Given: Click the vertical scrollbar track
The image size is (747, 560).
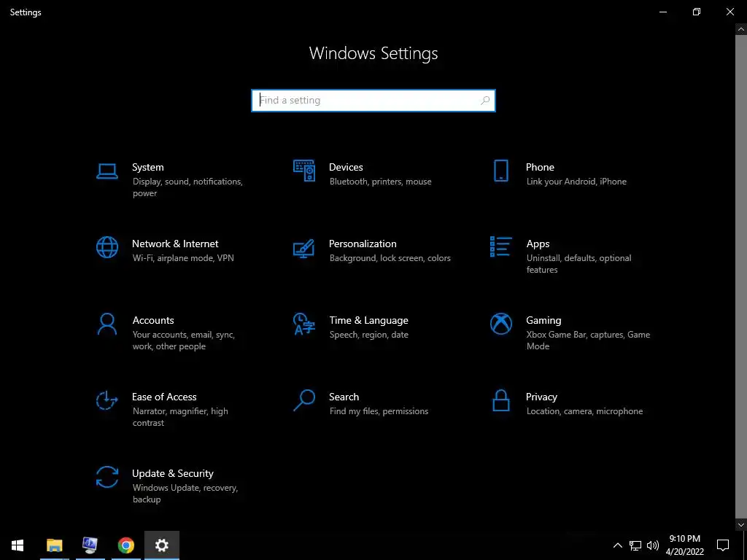Looking at the screenshot, I should click(x=741, y=277).
